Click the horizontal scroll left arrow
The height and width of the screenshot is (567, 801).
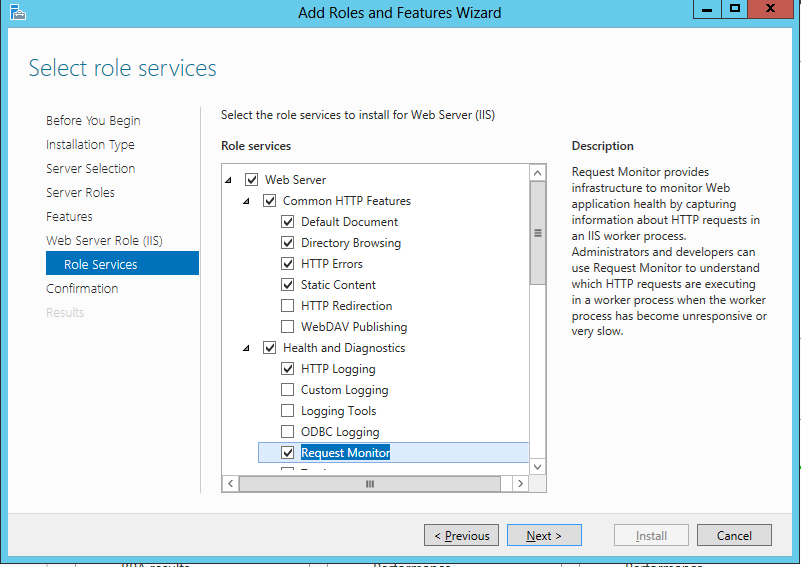point(230,483)
